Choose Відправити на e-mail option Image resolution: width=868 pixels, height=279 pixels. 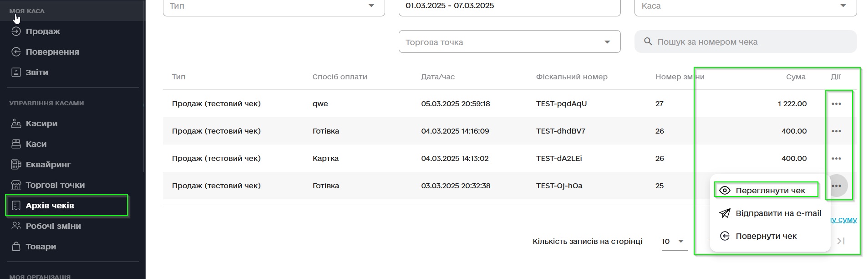pyautogui.click(x=770, y=213)
